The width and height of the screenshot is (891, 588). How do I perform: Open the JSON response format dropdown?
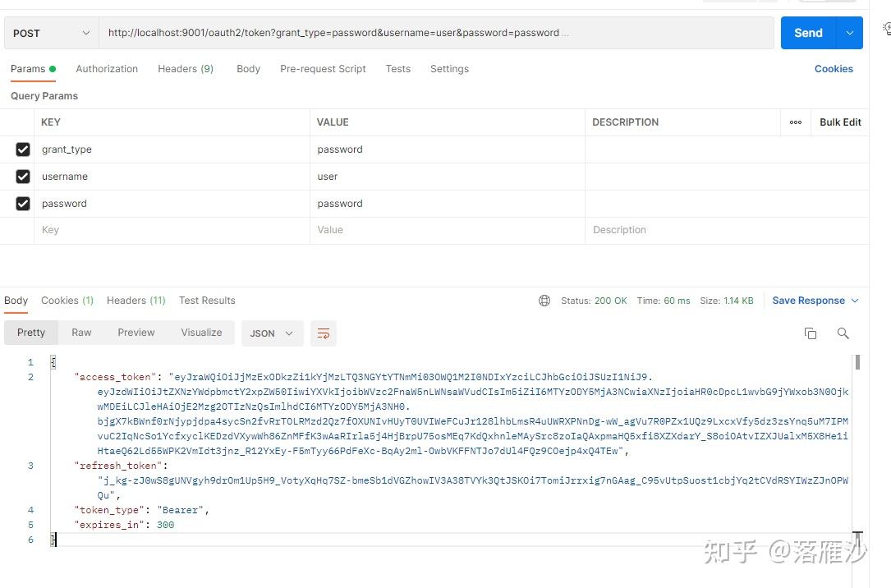click(x=271, y=333)
